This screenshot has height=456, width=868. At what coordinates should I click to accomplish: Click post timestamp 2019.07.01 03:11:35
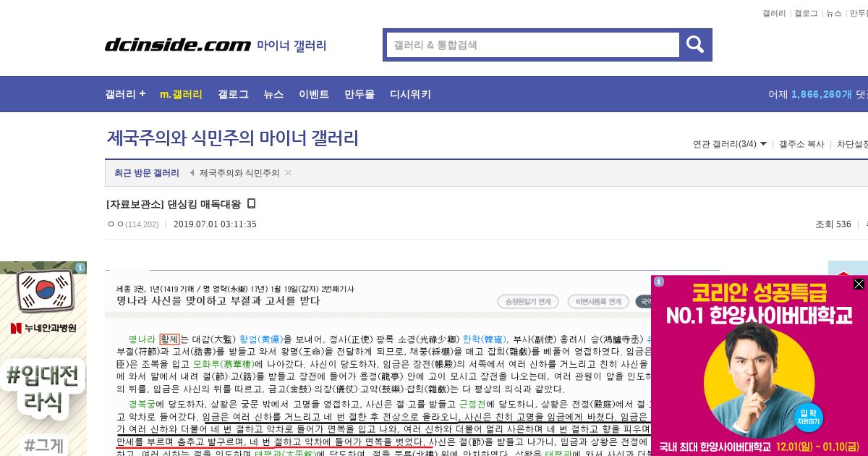[215, 224]
